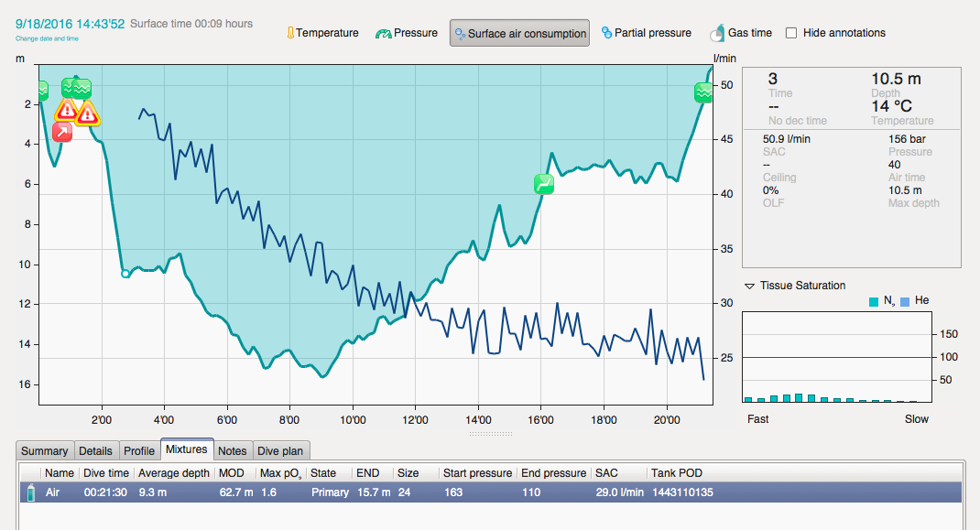Click the Dive time column header
Image resolution: width=980 pixels, height=530 pixels.
click(x=105, y=473)
